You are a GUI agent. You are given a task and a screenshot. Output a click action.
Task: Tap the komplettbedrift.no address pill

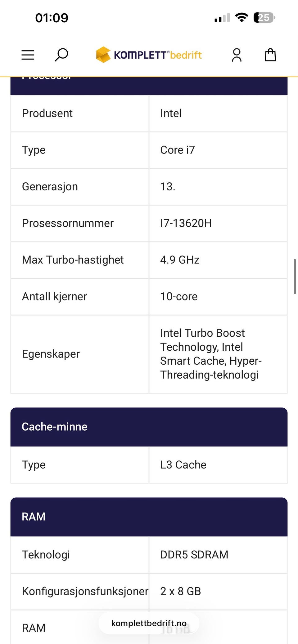coord(149,623)
